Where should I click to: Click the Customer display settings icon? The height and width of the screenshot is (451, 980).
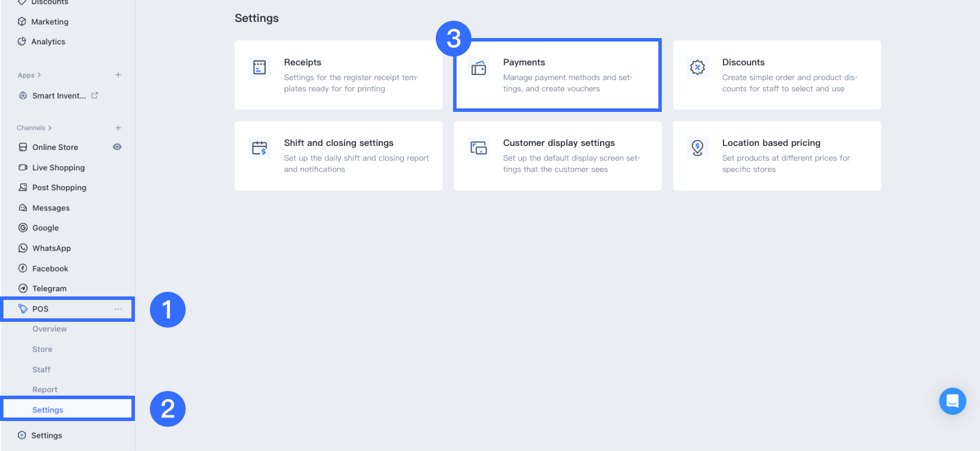pos(478,148)
